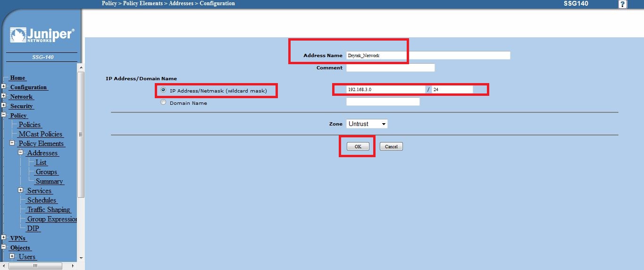Open the Zone dropdown
The image size is (644, 270).
[x=367, y=124]
